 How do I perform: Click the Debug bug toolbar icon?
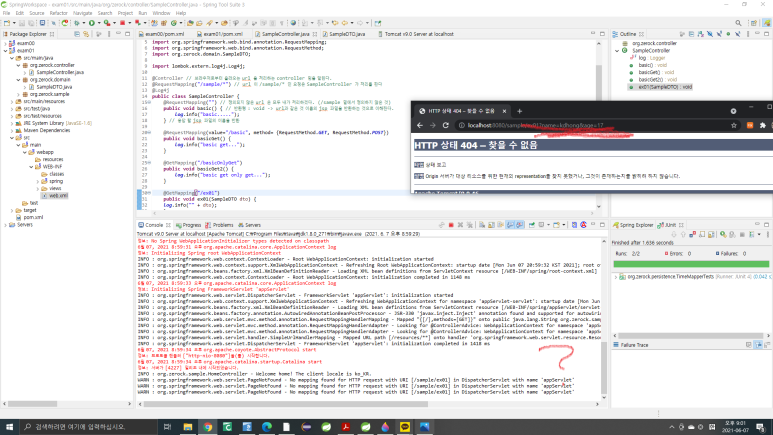point(76,23)
